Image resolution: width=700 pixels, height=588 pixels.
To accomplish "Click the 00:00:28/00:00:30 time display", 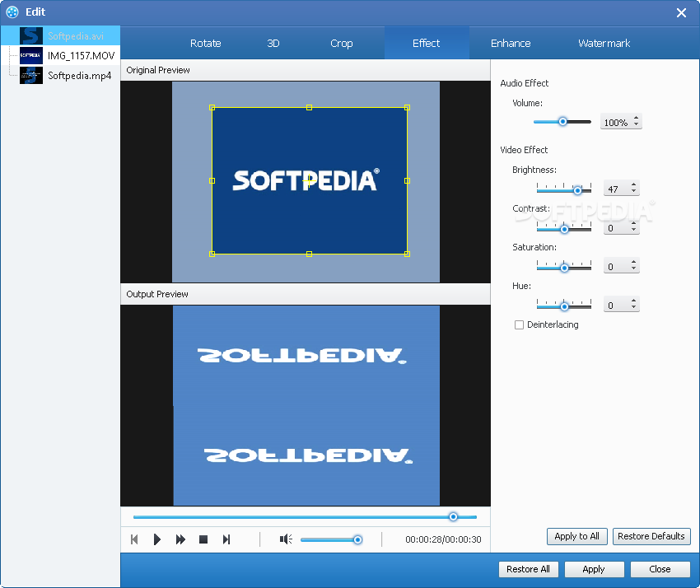I will click(443, 539).
